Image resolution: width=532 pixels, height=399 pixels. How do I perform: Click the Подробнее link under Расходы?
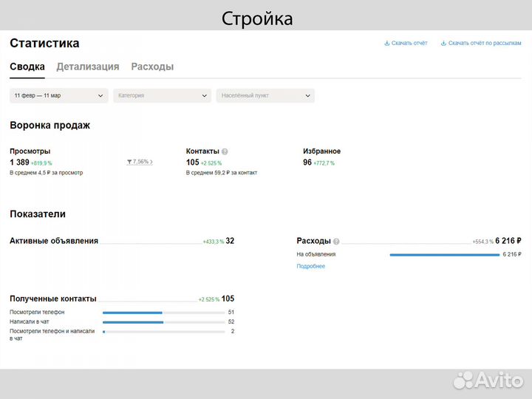[310, 266]
